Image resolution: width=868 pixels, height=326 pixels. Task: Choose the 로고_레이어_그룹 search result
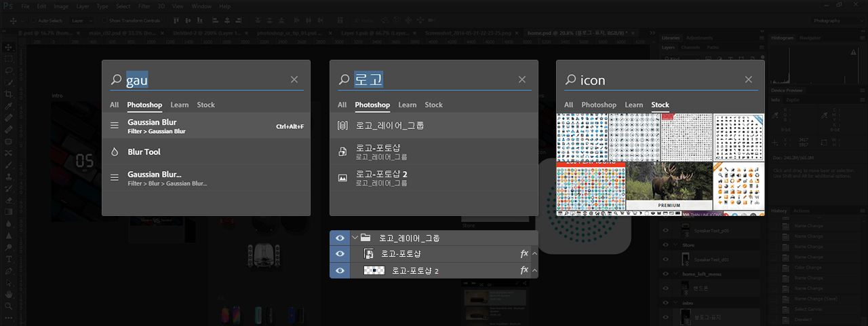(x=434, y=126)
